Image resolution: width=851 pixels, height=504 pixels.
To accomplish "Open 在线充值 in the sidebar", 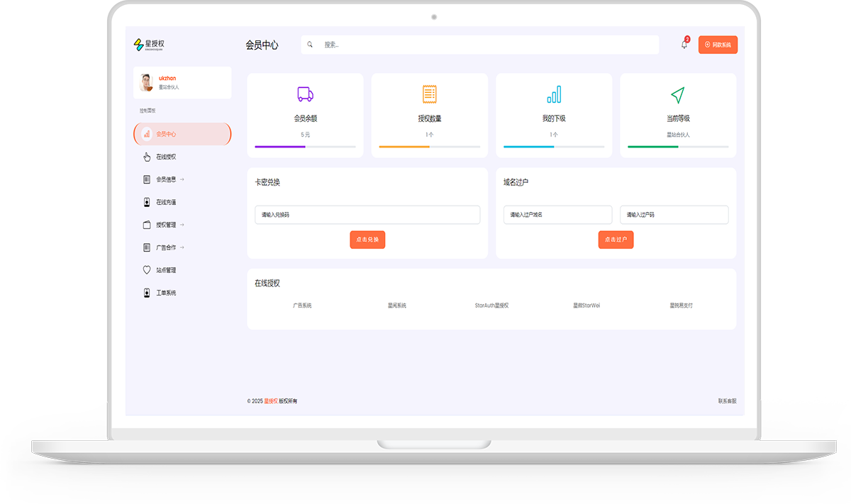I will [166, 202].
